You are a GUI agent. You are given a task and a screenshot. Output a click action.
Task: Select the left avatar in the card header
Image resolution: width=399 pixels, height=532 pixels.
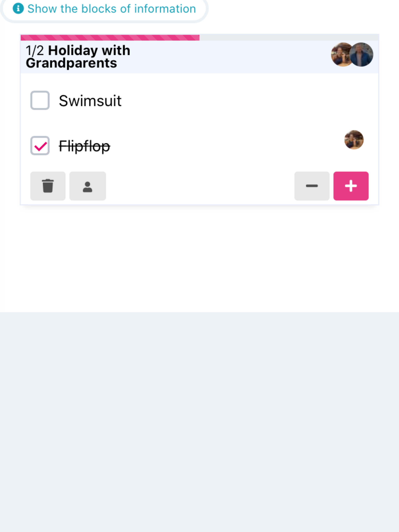(x=342, y=55)
